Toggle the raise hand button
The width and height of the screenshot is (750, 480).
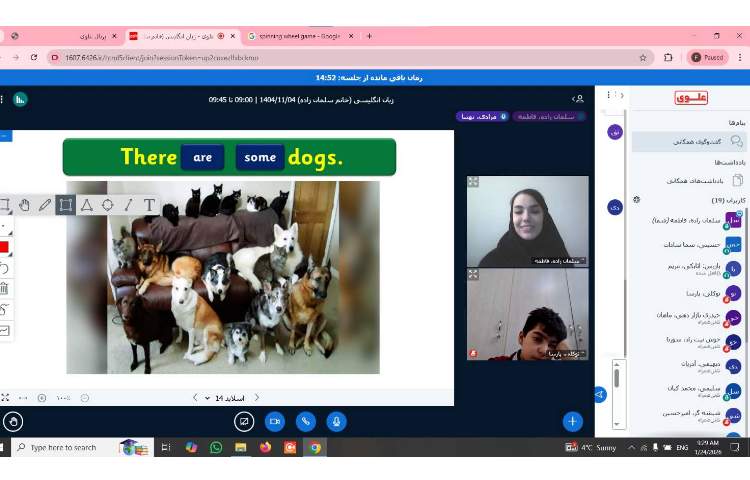[13, 422]
